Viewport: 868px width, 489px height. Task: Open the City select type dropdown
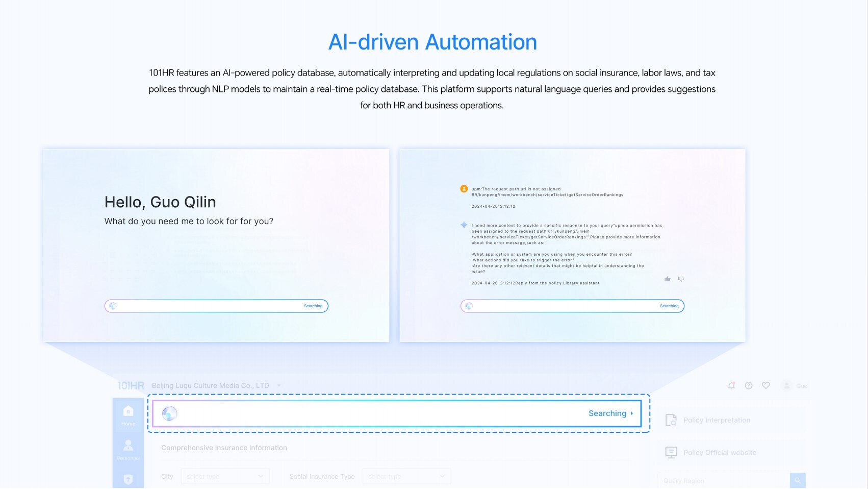[x=224, y=476]
